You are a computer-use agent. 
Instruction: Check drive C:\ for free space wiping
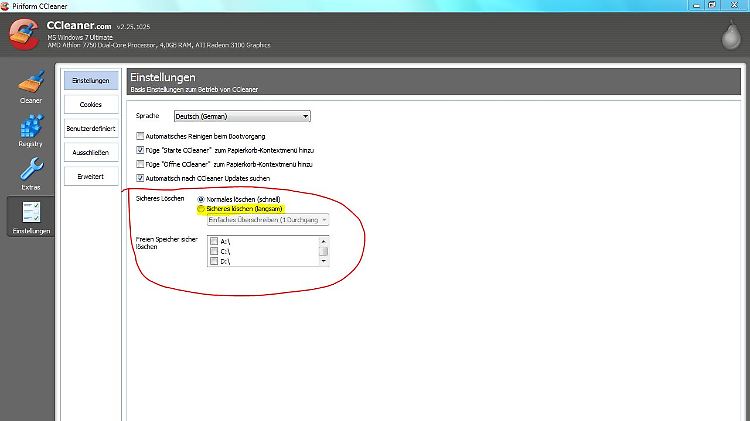coord(214,251)
